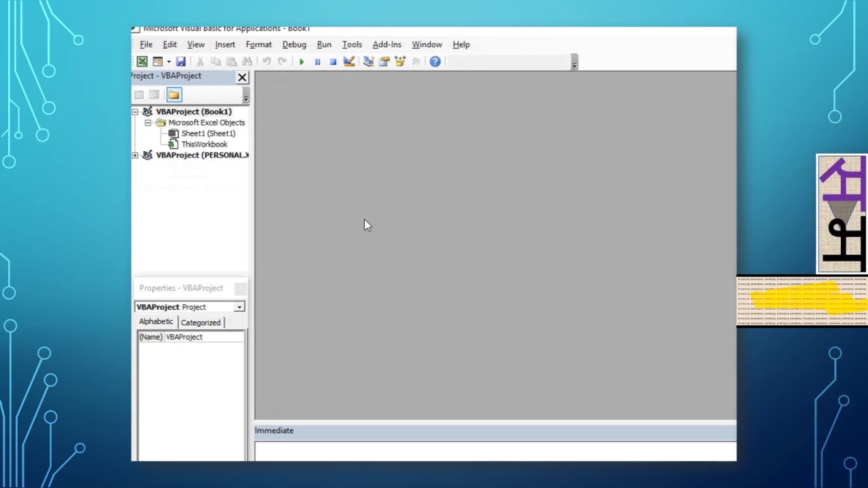Click the View Object icon in Project pane
The height and width of the screenshot is (488, 868).
point(155,95)
